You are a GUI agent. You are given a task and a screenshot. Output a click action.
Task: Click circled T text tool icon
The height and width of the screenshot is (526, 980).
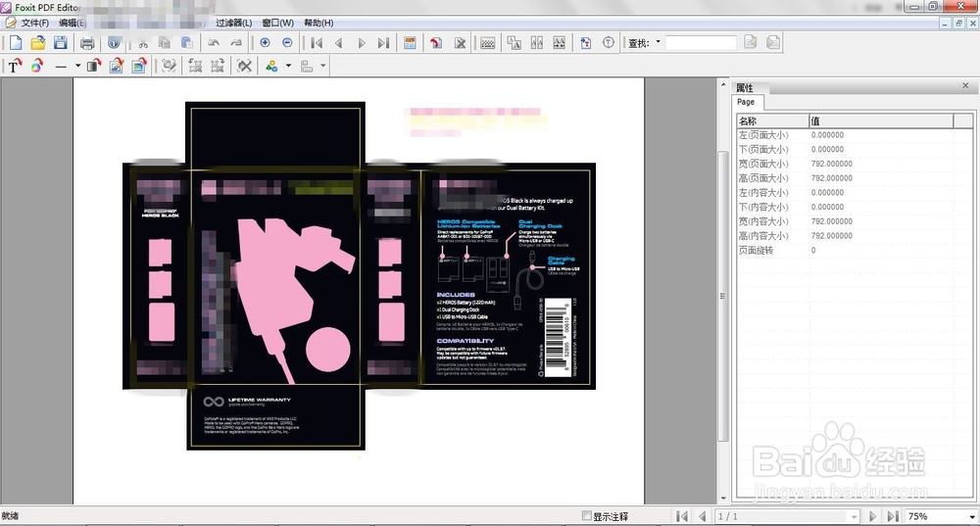[x=609, y=42]
